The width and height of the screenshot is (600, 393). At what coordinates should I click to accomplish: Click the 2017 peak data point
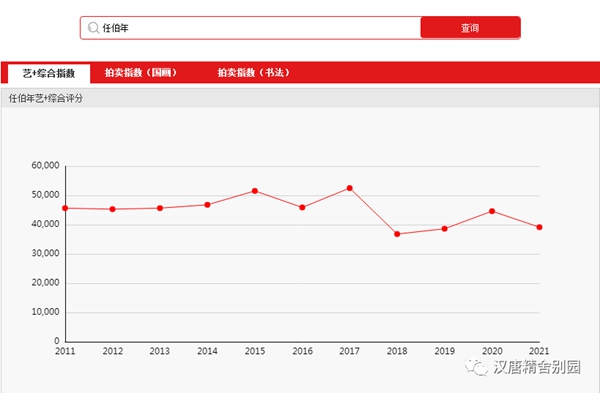point(350,188)
